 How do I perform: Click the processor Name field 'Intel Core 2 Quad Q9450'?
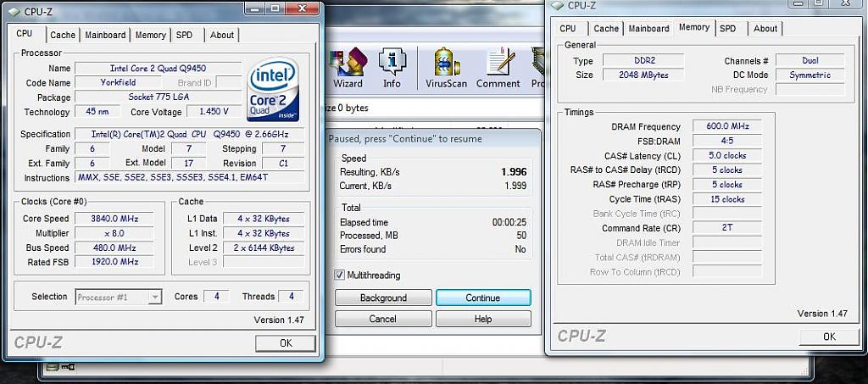[x=159, y=69]
